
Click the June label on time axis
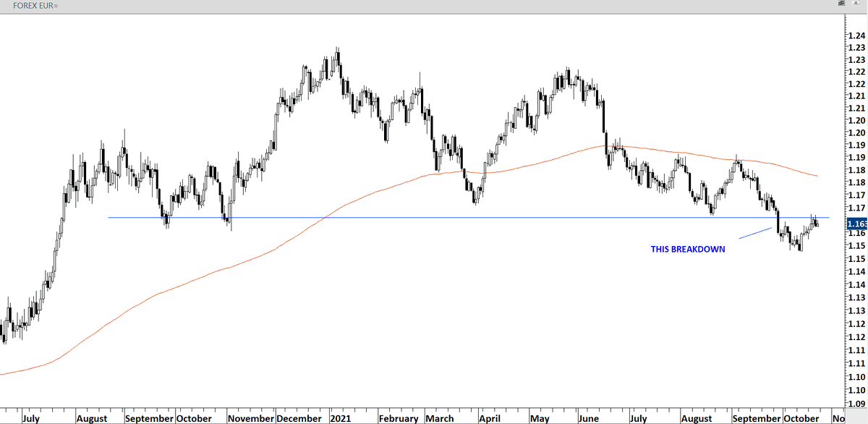coord(589,418)
